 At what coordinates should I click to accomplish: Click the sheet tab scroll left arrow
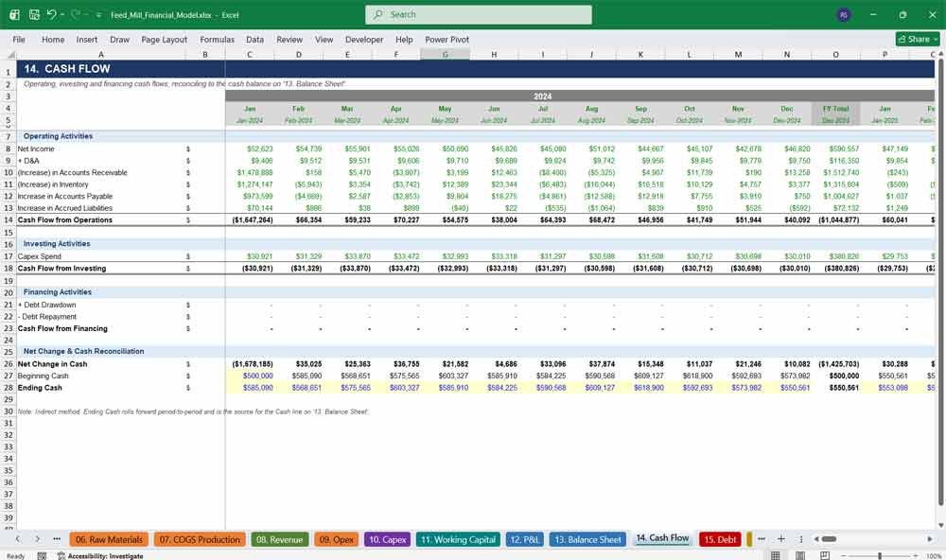pyautogui.click(x=17, y=539)
